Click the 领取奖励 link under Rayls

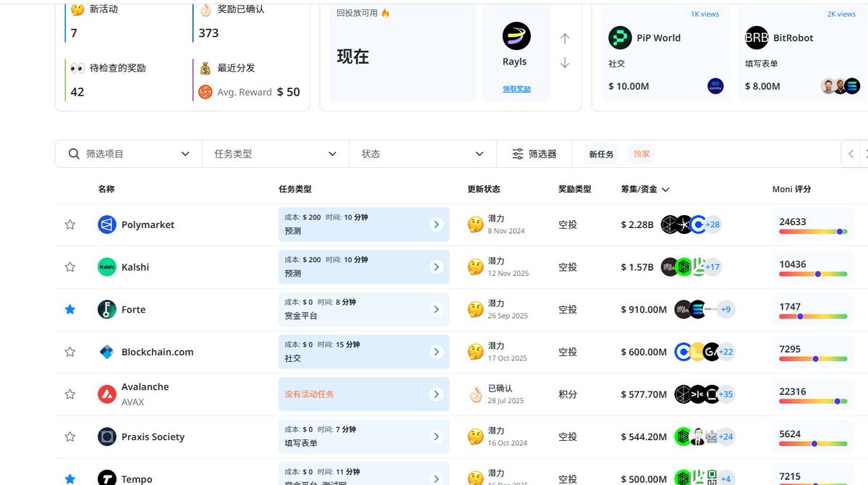(516, 88)
